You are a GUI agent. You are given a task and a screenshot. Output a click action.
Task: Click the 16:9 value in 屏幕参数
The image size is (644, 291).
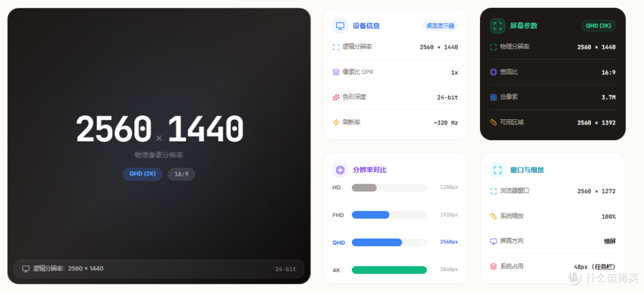pos(609,73)
